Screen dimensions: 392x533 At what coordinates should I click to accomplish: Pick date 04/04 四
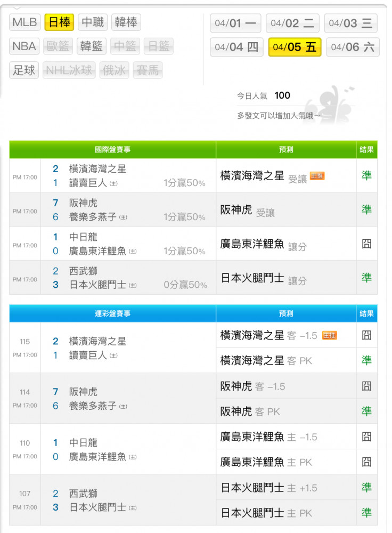click(236, 47)
